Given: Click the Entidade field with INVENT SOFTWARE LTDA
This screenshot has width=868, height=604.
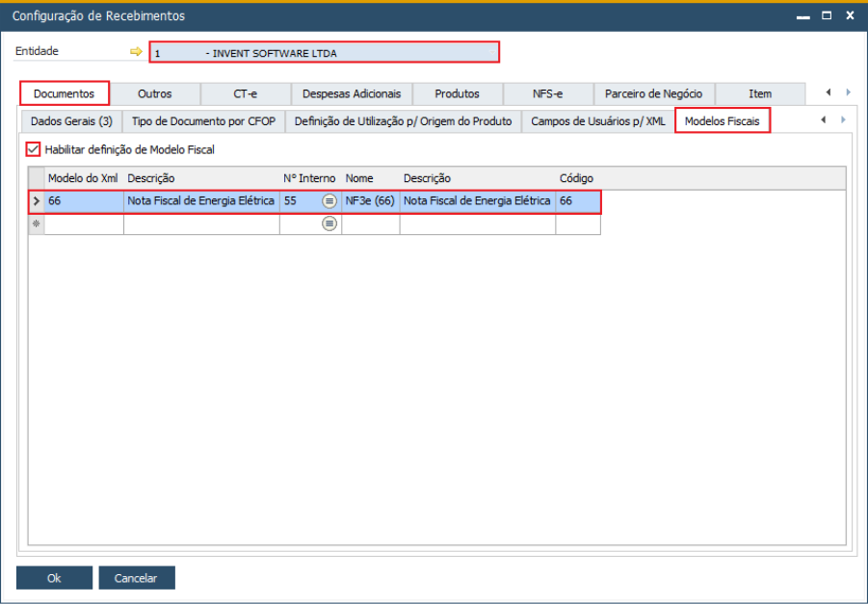Looking at the screenshot, I should pyautogui.click(x=324, y=53).
